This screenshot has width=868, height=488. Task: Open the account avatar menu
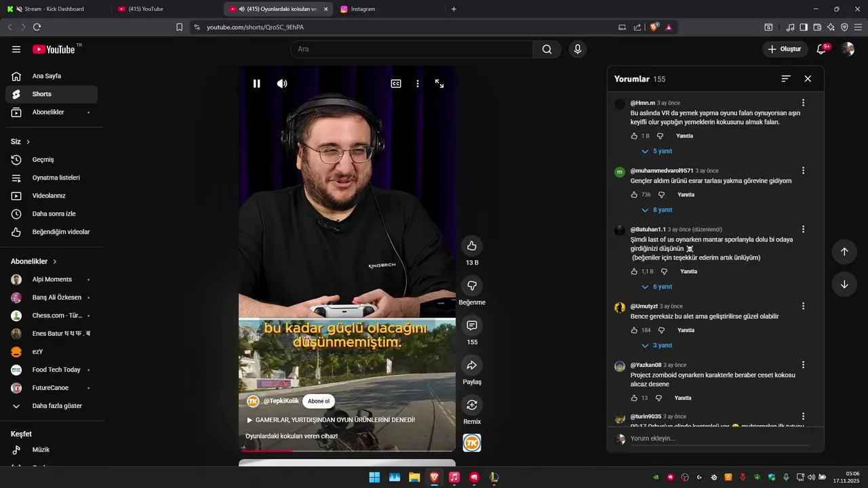(x=848, y=49)
